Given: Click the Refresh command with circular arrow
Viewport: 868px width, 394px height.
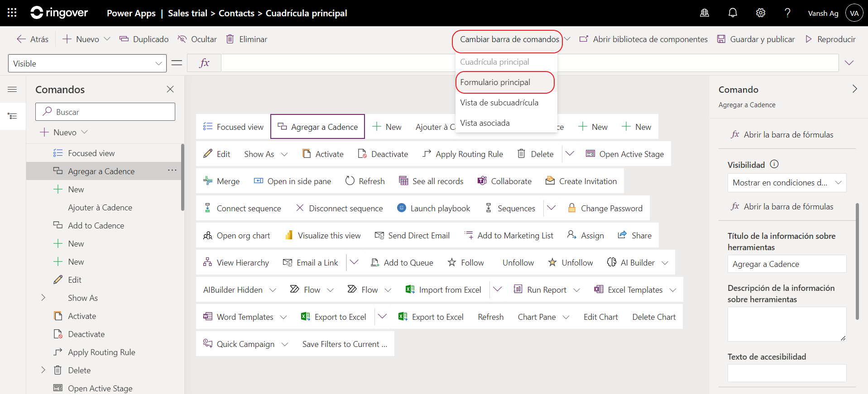Looking at the screenshot, I should [x=365, y=181].
